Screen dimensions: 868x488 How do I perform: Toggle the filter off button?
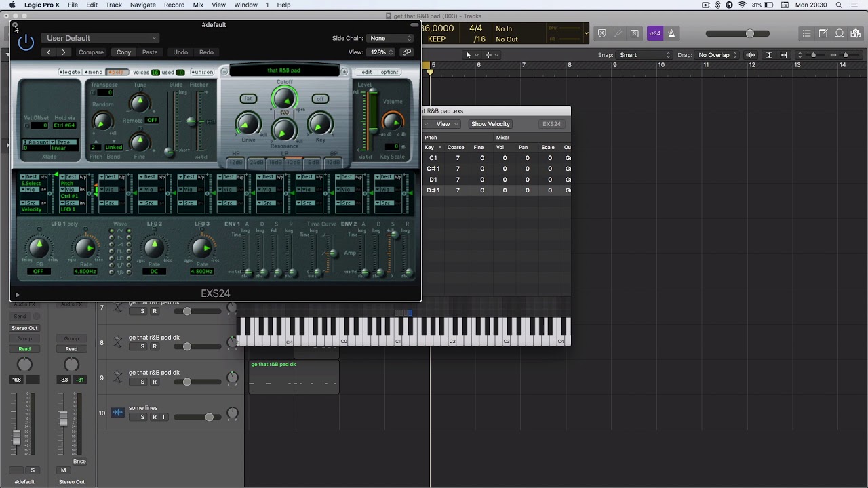(x=320, y=98)
